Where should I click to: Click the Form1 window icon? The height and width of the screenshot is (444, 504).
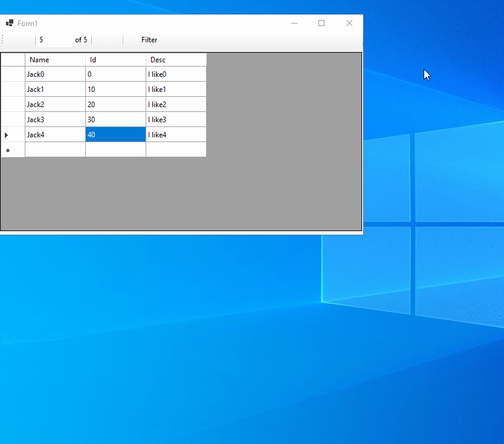click(10, 23)
